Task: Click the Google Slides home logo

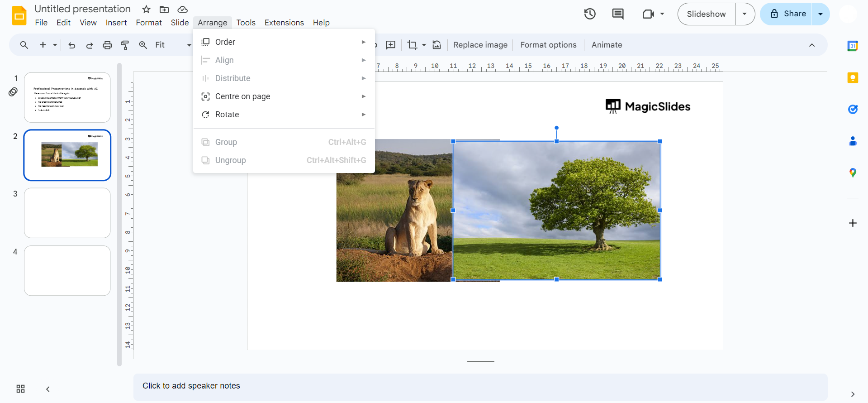Action: coord(19,15)
